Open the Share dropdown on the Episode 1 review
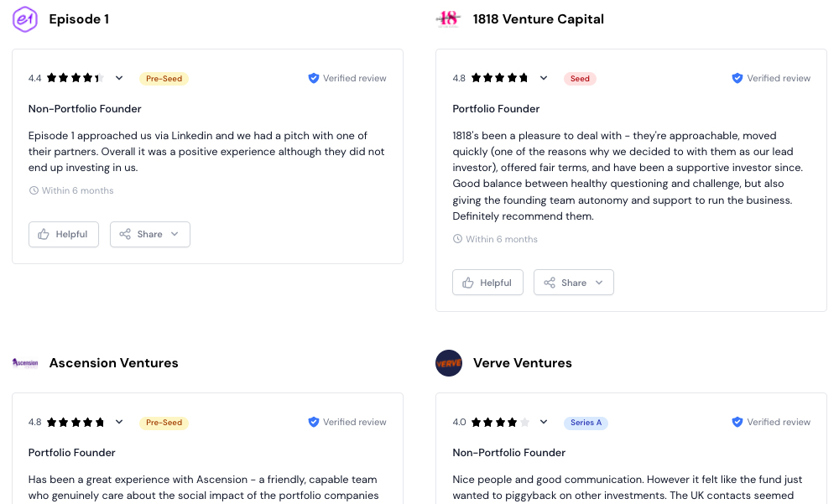839x504 pixels. click(x=150, y=234)
